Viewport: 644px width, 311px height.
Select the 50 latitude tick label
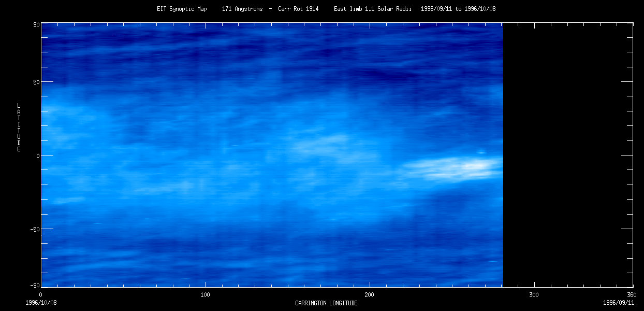point(37,82)
